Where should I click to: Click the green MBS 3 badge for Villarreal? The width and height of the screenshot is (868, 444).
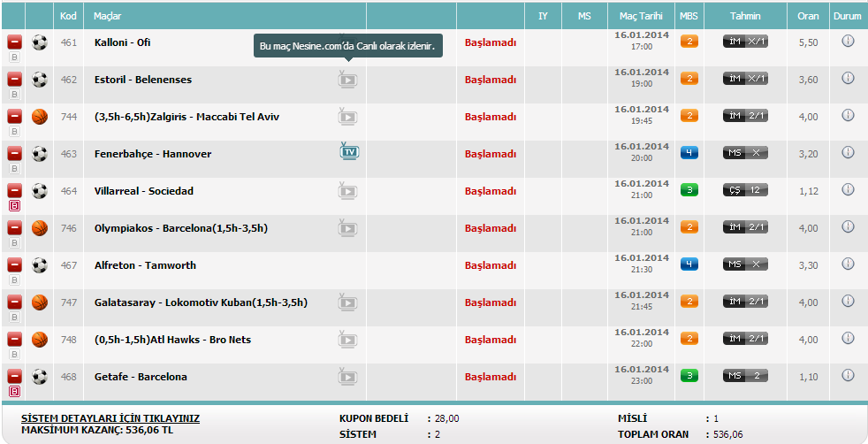(689, 189)
